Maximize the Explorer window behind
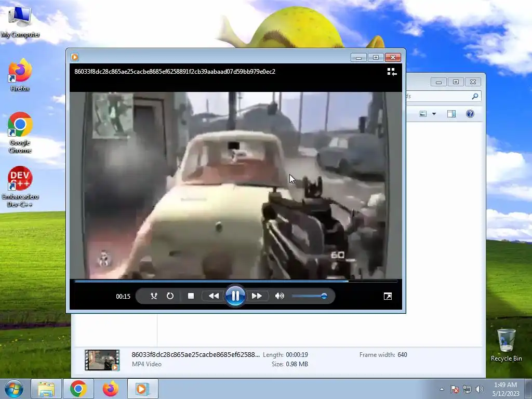Image resolution: width=532 pixels, height=399 pixels. coord(456,82)
